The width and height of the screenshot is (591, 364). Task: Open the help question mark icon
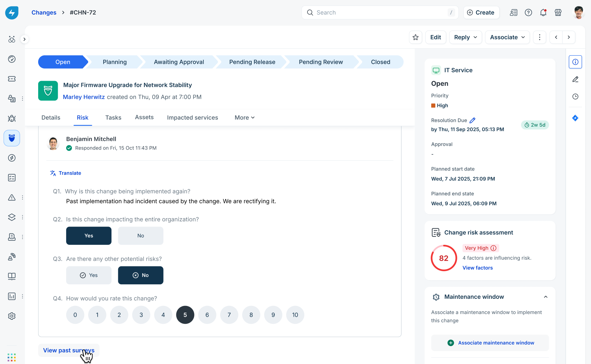529,12
